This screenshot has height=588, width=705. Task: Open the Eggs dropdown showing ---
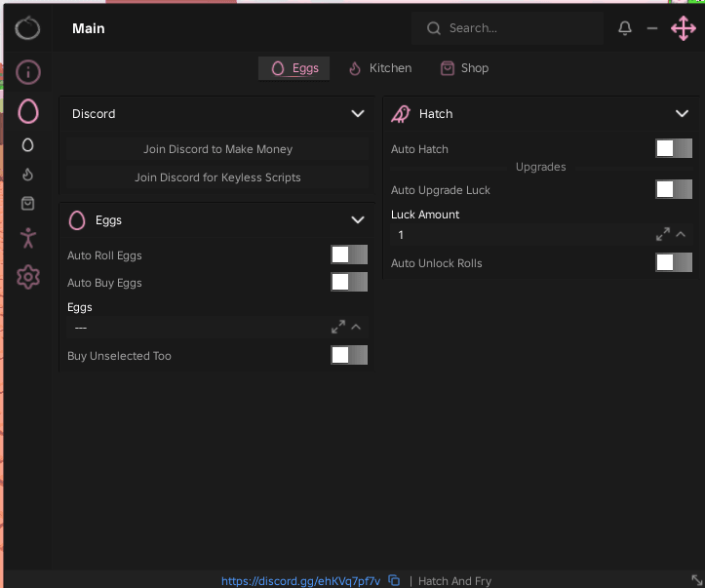(x=217, y=327)
